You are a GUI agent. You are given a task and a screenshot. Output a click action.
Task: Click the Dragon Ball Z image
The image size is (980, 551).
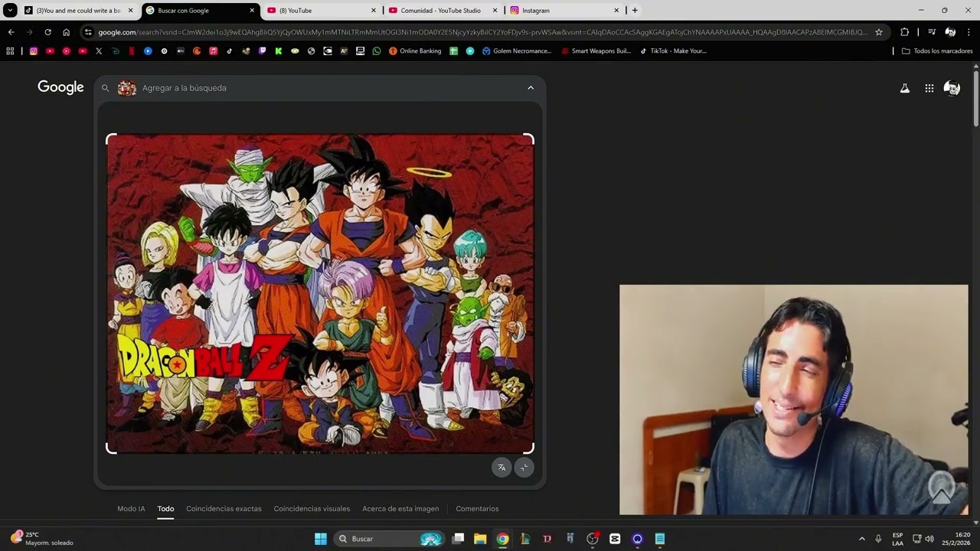[x=320, y=294]
